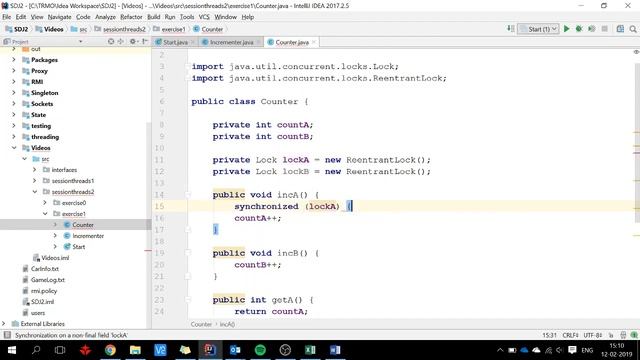Switch to Incrementer.java tab

click(x=231, y=42)
